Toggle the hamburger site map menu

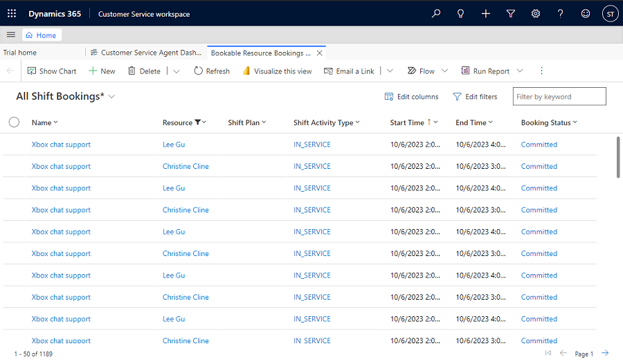click(x=10, y=35)
